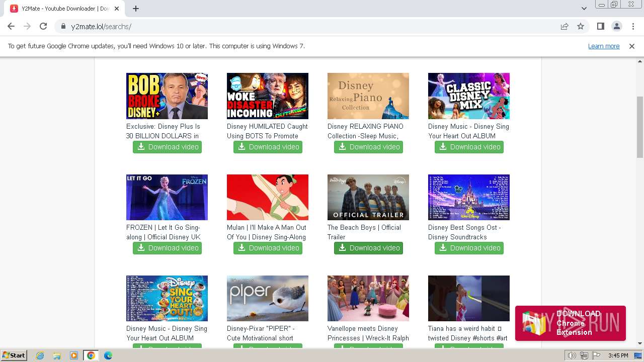Open Windows Media Player from the taskbar
The height and width of the screenshot is (362, 644).
pyautogui.click(x=74, y=355)
